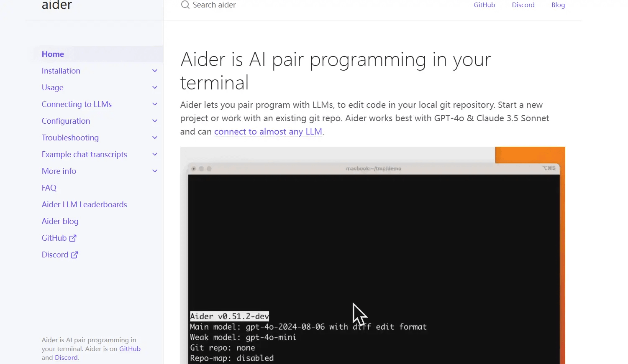Expand the Usage section chevron
This screenshot has width=628, height=364.
coord(155,88)
